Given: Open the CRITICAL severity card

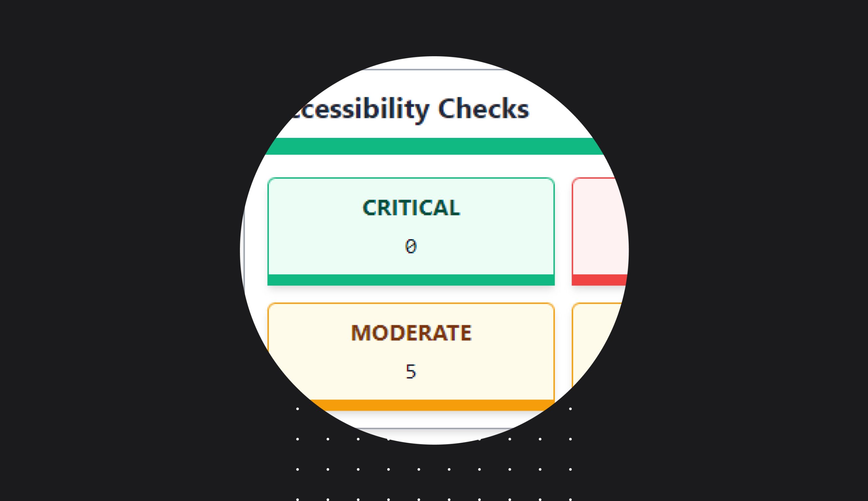Looking at the screenshot, I should [411, 231].
